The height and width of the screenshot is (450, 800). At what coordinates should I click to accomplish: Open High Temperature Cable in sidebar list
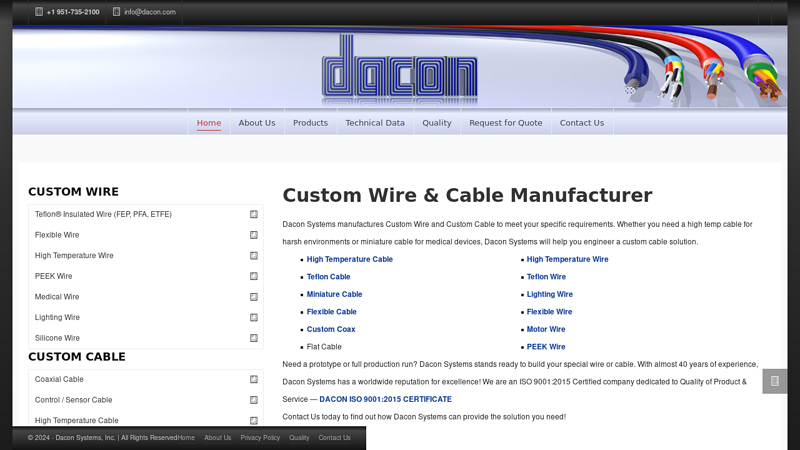tap(77, 420)
